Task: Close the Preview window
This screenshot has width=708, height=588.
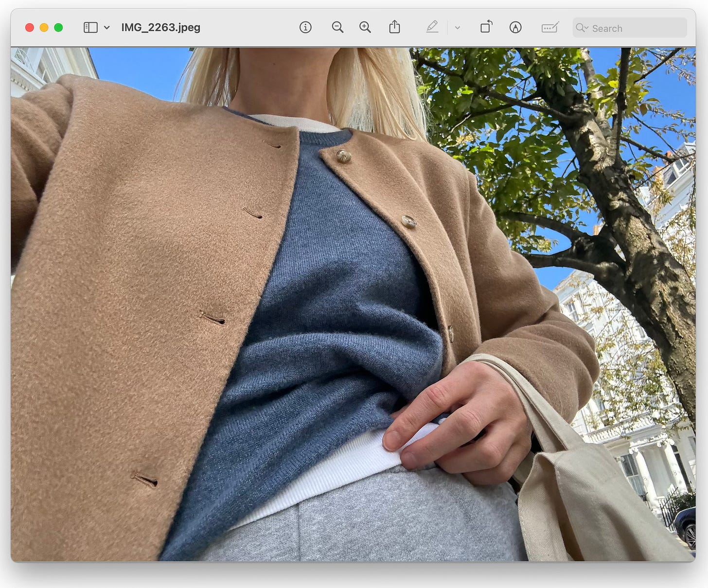Action: (x=30, y=28)
